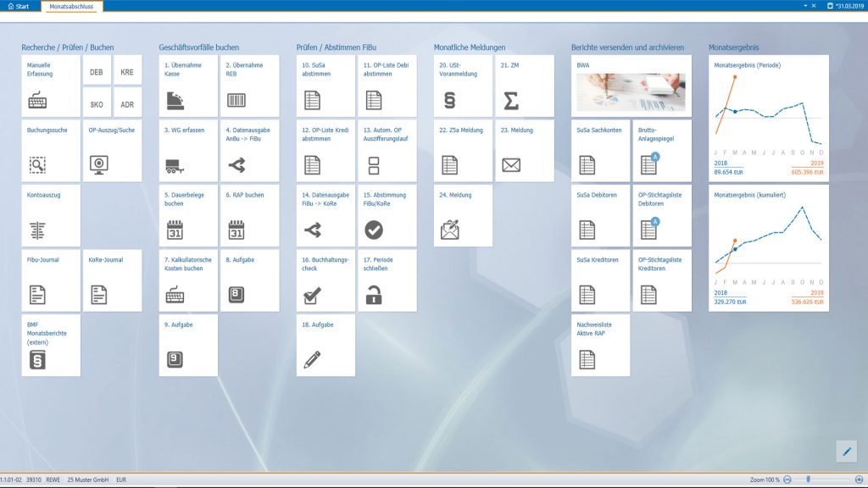Open the tab list dropdown arrow
868x488 pixels.
pyautogui.click(x=804, y=6)
